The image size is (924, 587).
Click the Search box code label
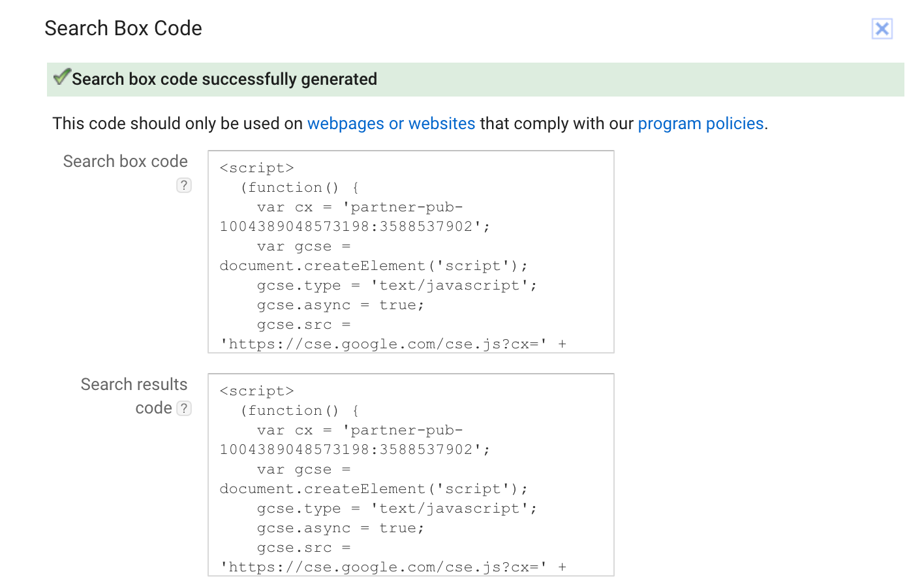(125, 161)
